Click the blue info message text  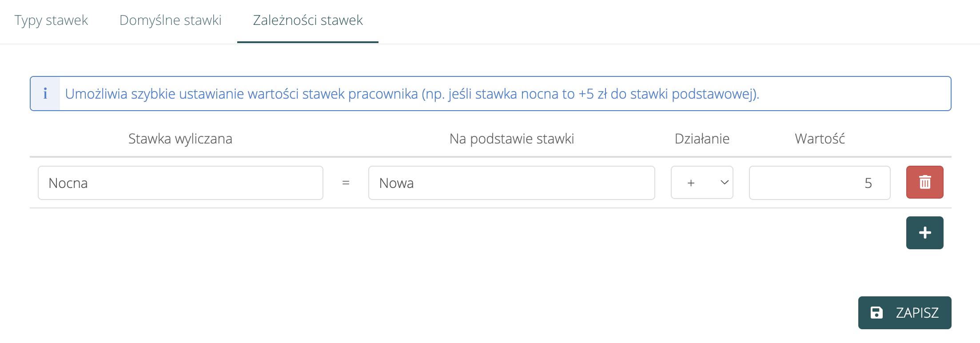[412, 94]
